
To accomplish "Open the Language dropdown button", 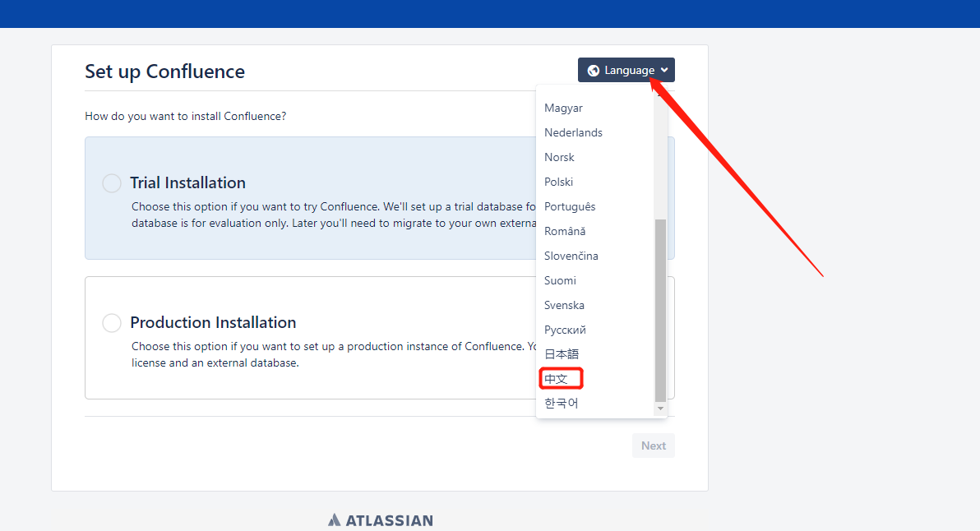I will [626, 70].
